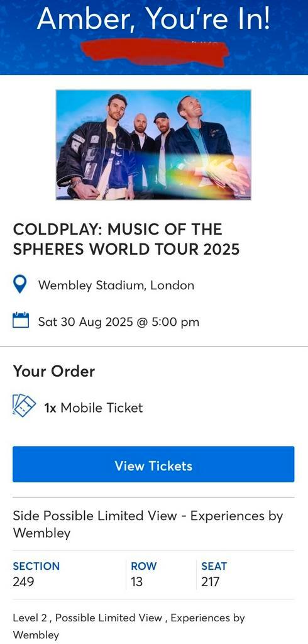Select the SEAT label
This screenshot has height=644, width=308.
click(x=214, y=566)
